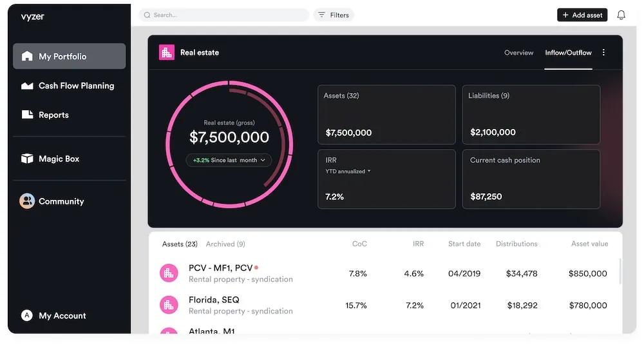Click the PCV - MF1 property icon
Screen dimensions: 644x345
coord(169,273)
